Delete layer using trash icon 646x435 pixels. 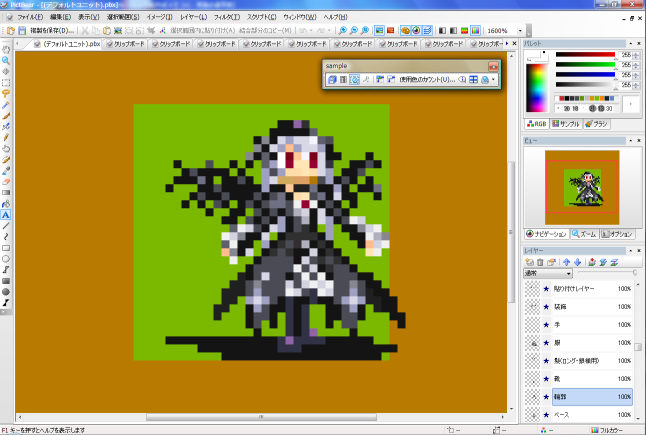(540, 262)
